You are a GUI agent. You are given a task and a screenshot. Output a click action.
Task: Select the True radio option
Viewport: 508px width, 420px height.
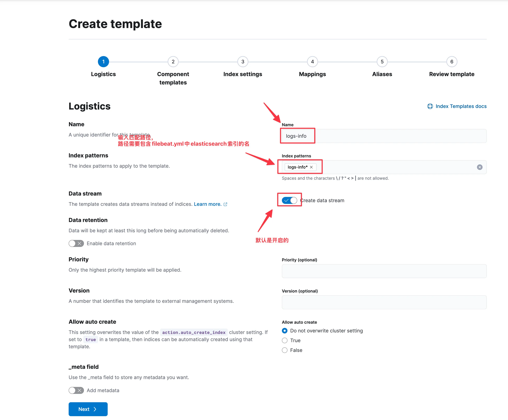coord(285,340)
